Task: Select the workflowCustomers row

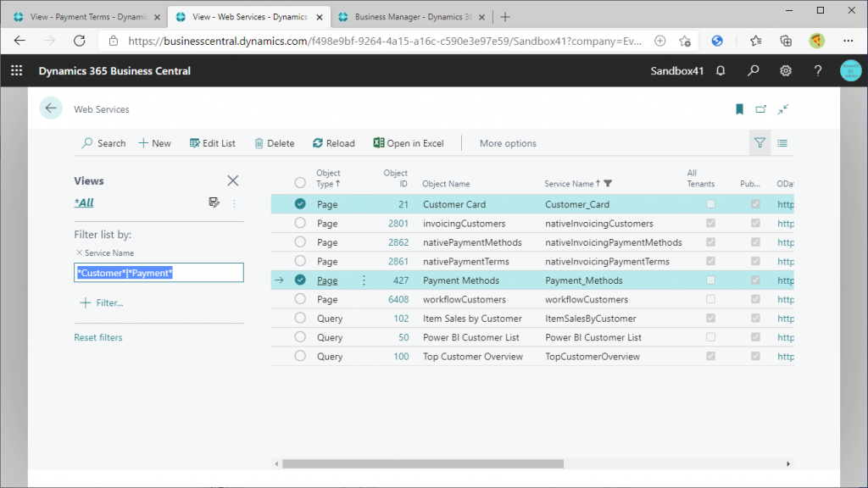Action: point(300,299)
